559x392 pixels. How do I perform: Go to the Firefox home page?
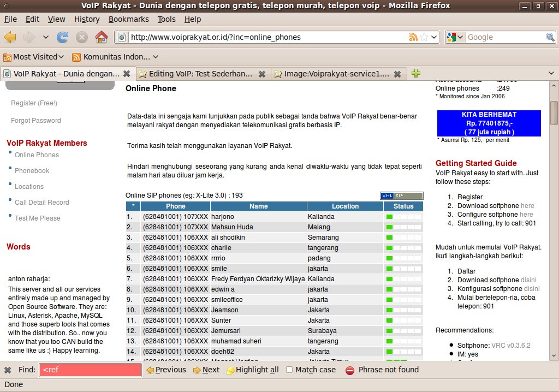tap(101, 37)
